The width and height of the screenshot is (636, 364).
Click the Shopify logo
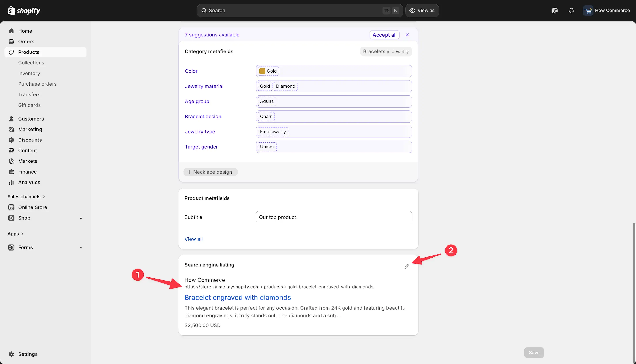tap(24, 11)
